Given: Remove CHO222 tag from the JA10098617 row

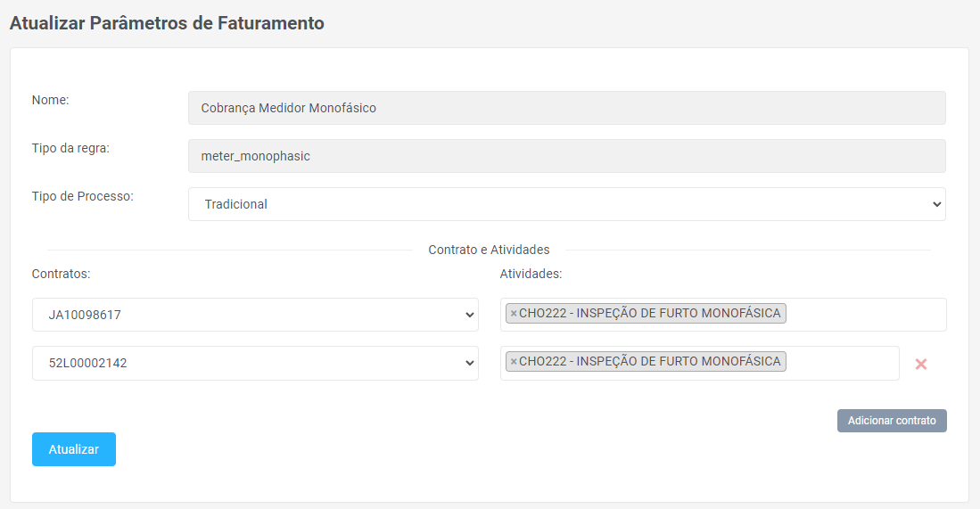Looking at the screenshot, I should [x=514, y=314].
